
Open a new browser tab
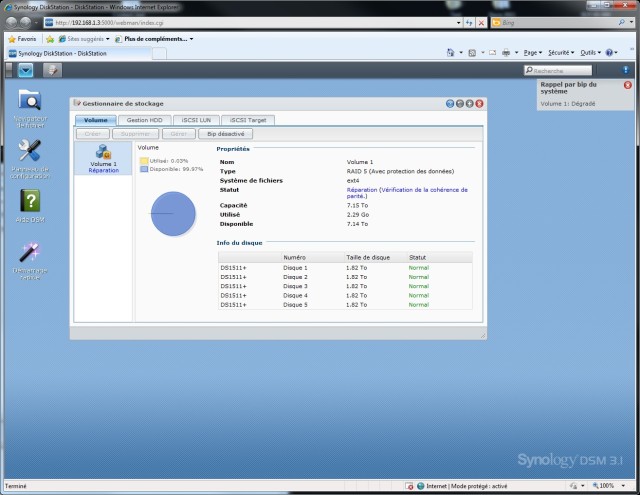coord(160,53)
